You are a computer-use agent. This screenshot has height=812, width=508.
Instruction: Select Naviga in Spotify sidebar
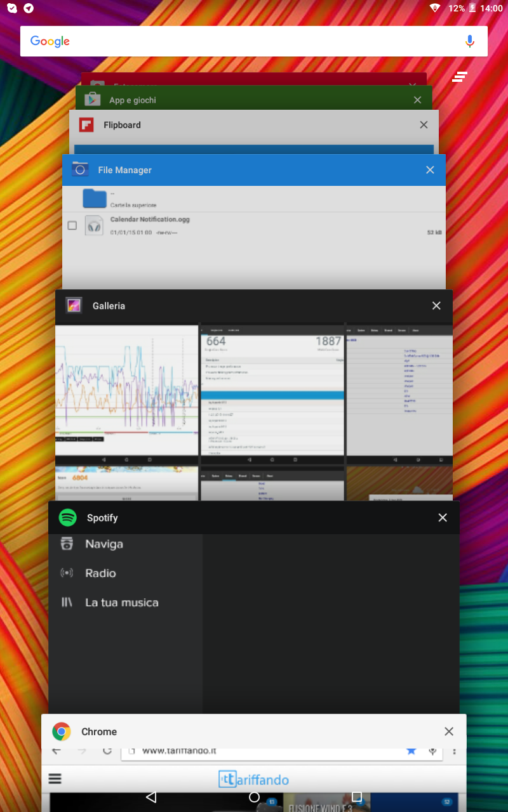[x=104, y=544]
